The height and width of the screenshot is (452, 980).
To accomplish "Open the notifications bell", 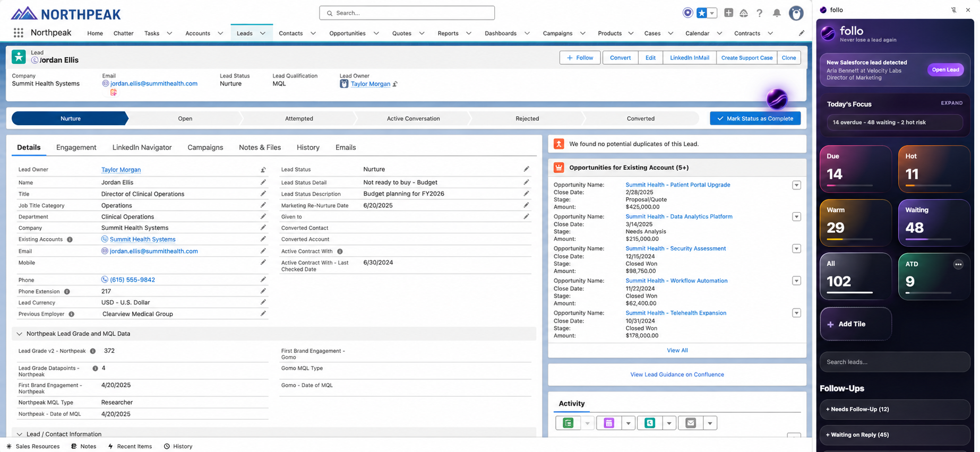I will [x=777, y=13].
